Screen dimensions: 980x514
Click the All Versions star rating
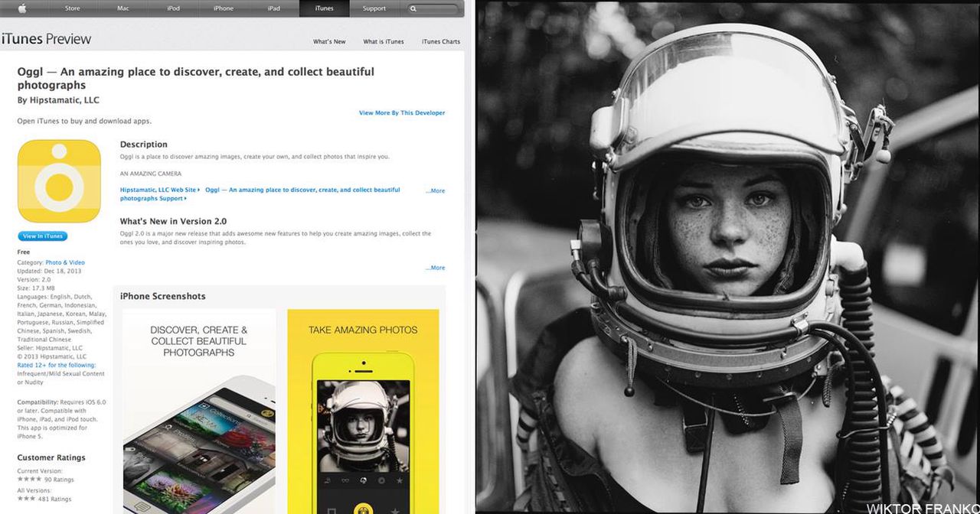(26, 499)
